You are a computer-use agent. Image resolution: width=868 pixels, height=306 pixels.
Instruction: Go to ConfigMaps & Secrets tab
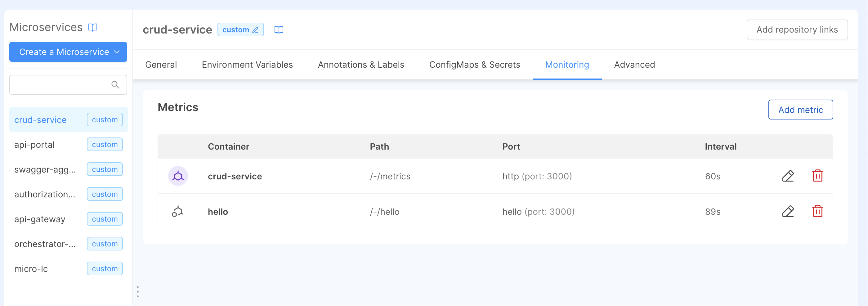click(474, 65)
